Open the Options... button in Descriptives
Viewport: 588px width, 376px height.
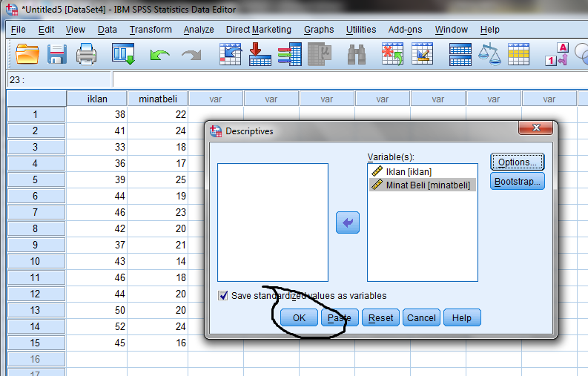(517, 162)
